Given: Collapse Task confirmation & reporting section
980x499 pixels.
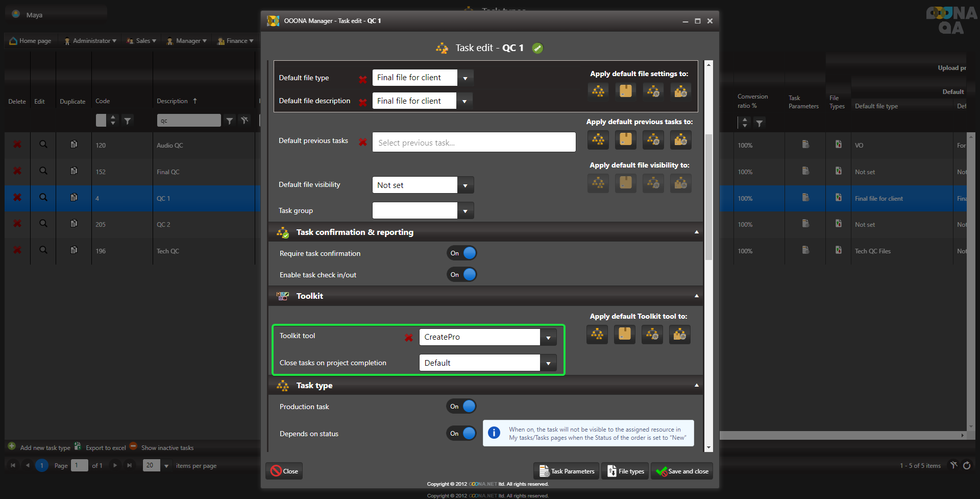Looking at the screenshot, I should click(x=696, y=232).
